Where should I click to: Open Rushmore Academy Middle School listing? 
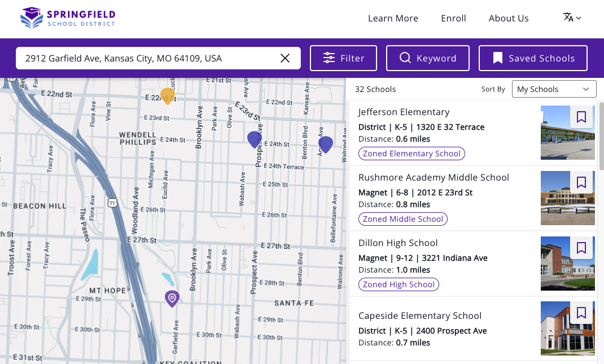[434, 178]
